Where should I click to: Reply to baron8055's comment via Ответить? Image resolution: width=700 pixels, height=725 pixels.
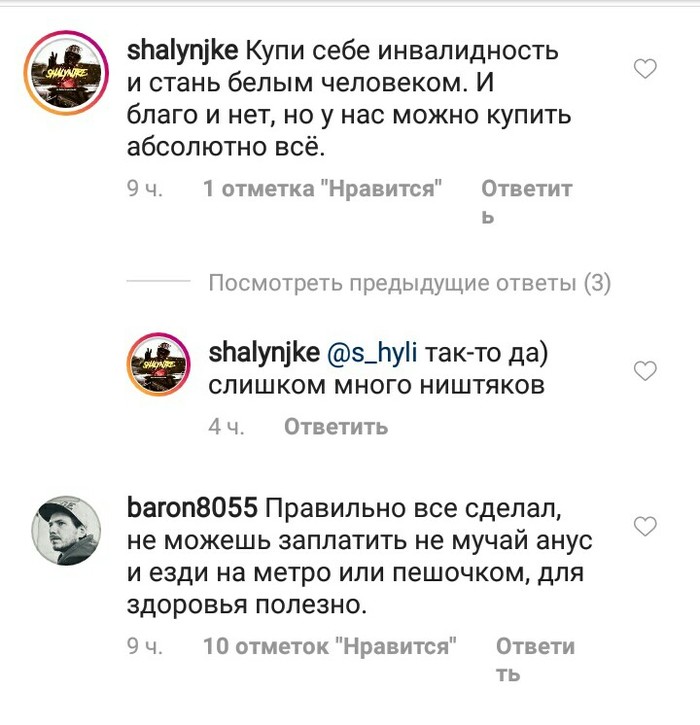pos(535,659)
